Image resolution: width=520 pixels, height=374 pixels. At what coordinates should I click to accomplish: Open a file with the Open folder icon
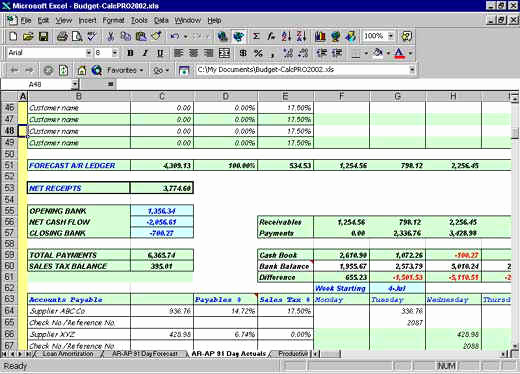pos(28,36)
